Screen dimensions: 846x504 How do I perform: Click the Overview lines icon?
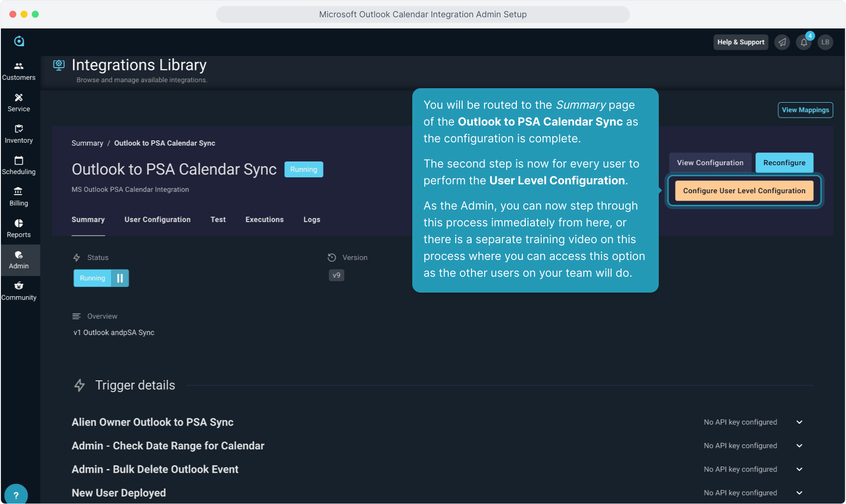click(77, 316)
